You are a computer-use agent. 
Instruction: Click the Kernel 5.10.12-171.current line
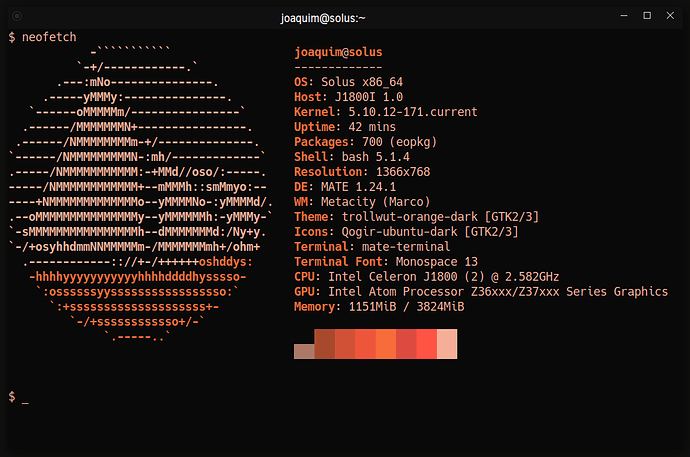click(x=385, y=112)
